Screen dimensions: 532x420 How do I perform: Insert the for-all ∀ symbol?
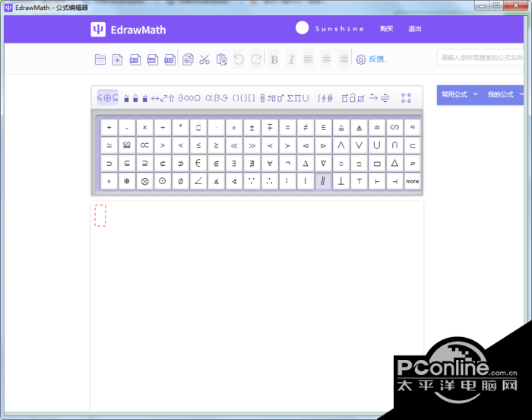click(270, 164)
